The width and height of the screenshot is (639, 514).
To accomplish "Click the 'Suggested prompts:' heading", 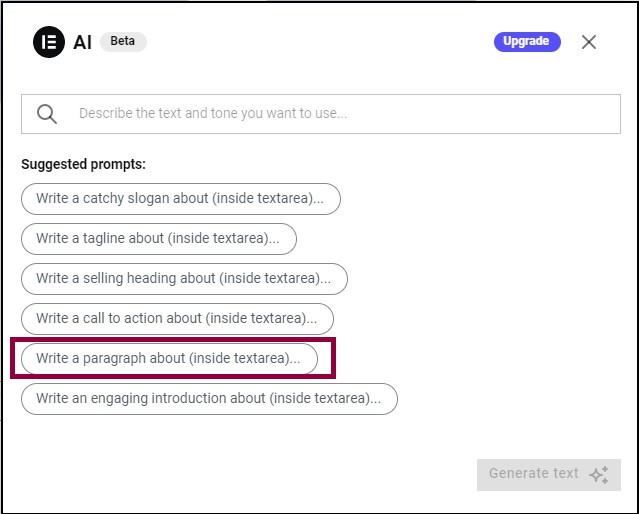I will [83, 164].
